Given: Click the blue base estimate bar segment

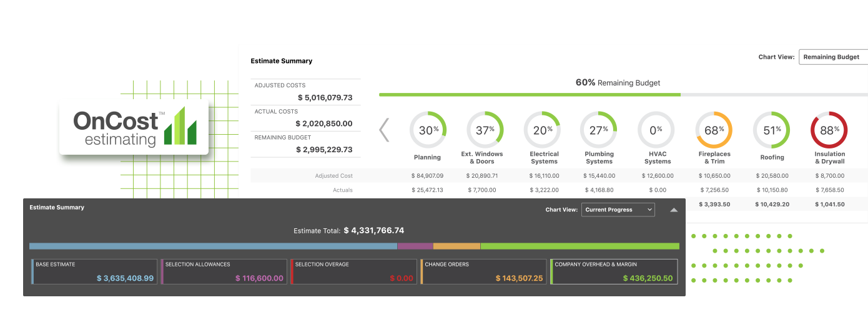Looking at the screenshot, I should tap(213, 246).
